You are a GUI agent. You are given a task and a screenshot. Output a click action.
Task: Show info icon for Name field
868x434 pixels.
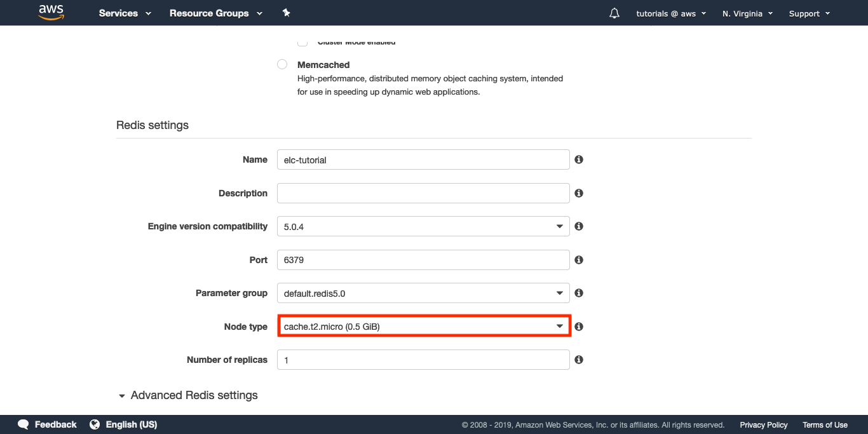[579, 159]
